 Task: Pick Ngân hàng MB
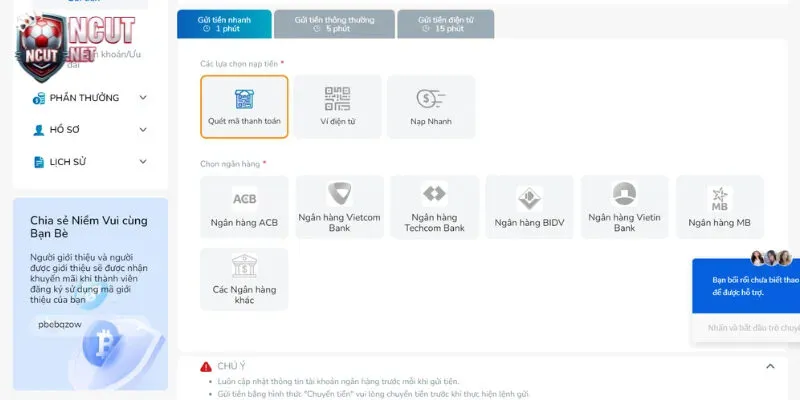(x=720, y=207)
